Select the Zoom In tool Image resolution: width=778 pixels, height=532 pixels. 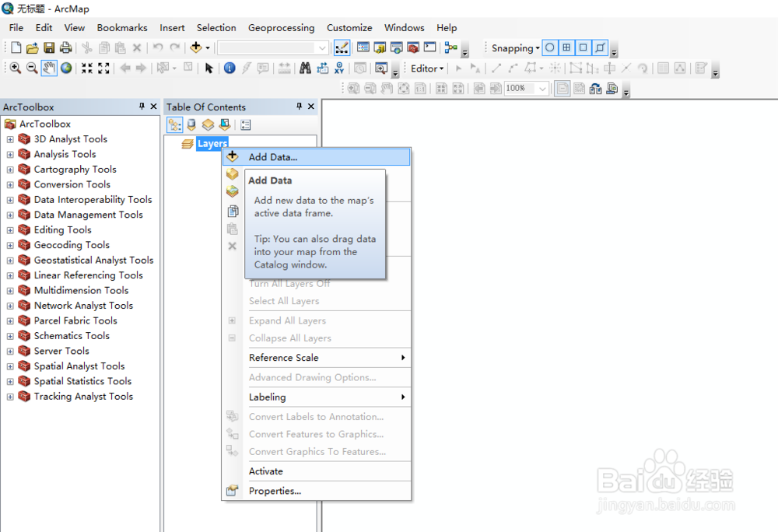click(x=16, y=68)
